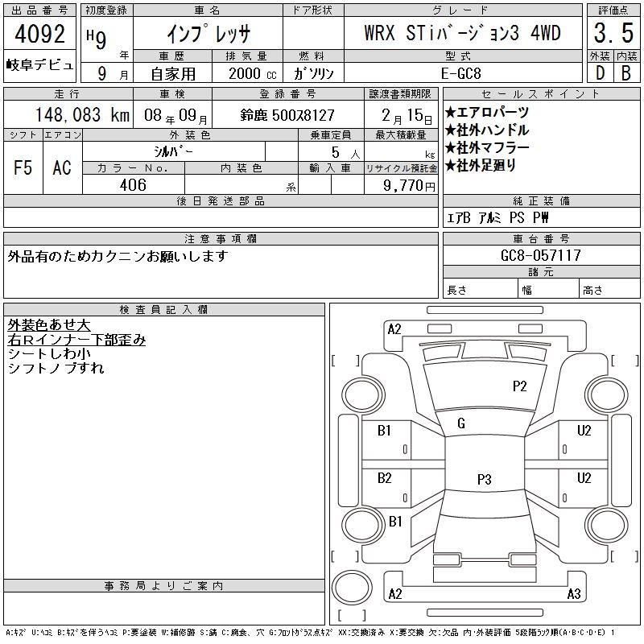Select the A2 mark on front bumper
This screenshot has width=644, height=644.
[394, 329]
